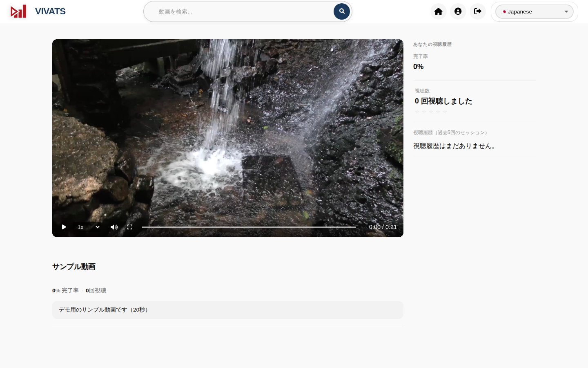Focus the video search input field
This screenshot has height=368, width=588.
243,11
